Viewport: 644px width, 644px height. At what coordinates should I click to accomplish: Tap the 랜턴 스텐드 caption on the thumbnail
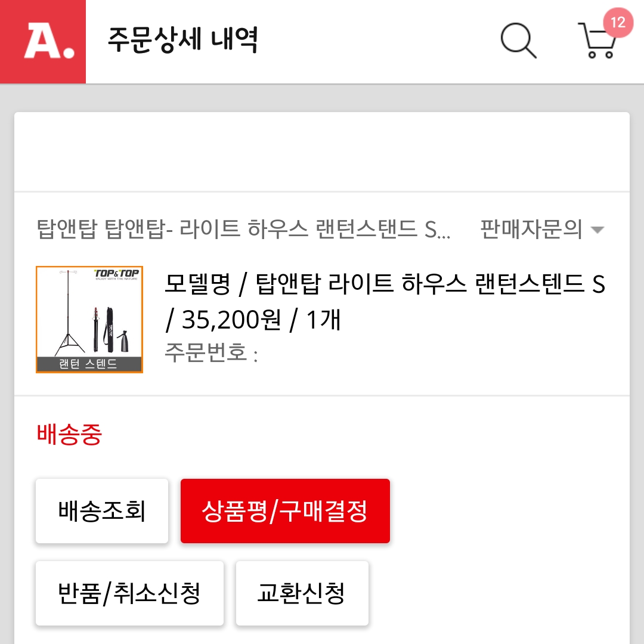(x=89, y=364)
